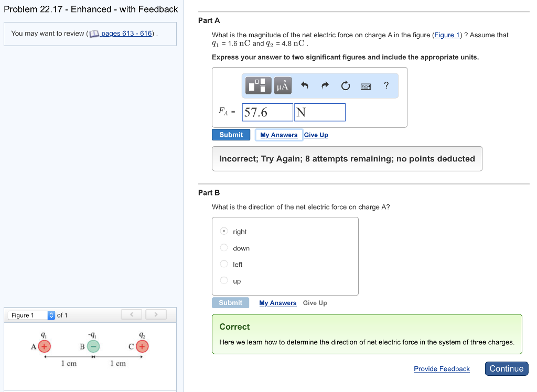Go to the next figure arrow
This screenshot has height=392, width=537.
[x=156, y=314]
